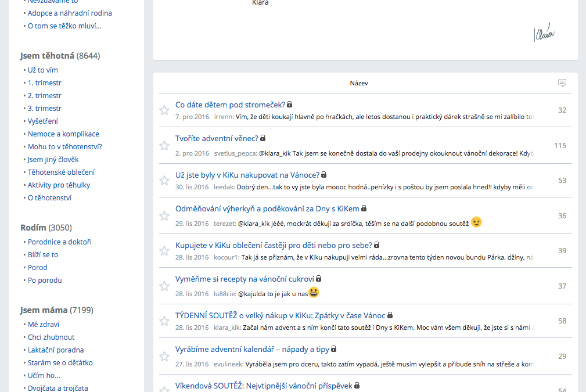Open thread 'Co dáte dětem pod stromeček?'
Viewport: 586px width, 392px height.
click(x=230, y=105)
